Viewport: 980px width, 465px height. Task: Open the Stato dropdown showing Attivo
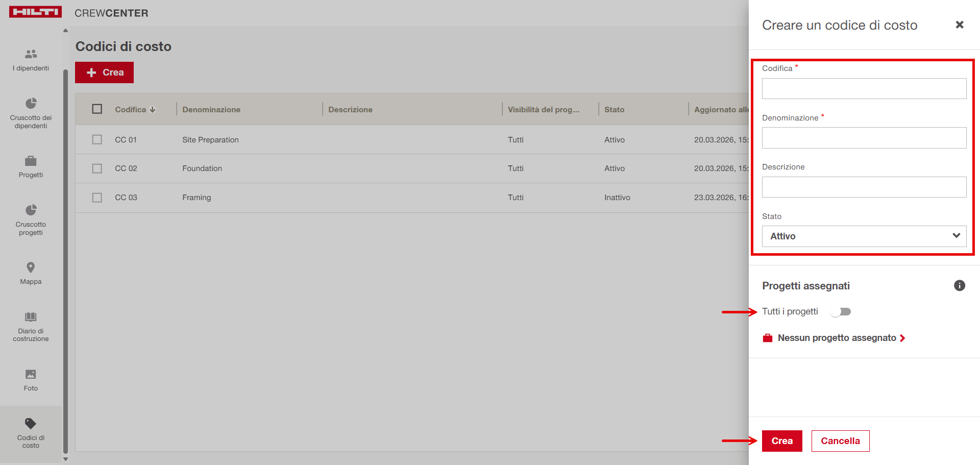coord(864,236)
